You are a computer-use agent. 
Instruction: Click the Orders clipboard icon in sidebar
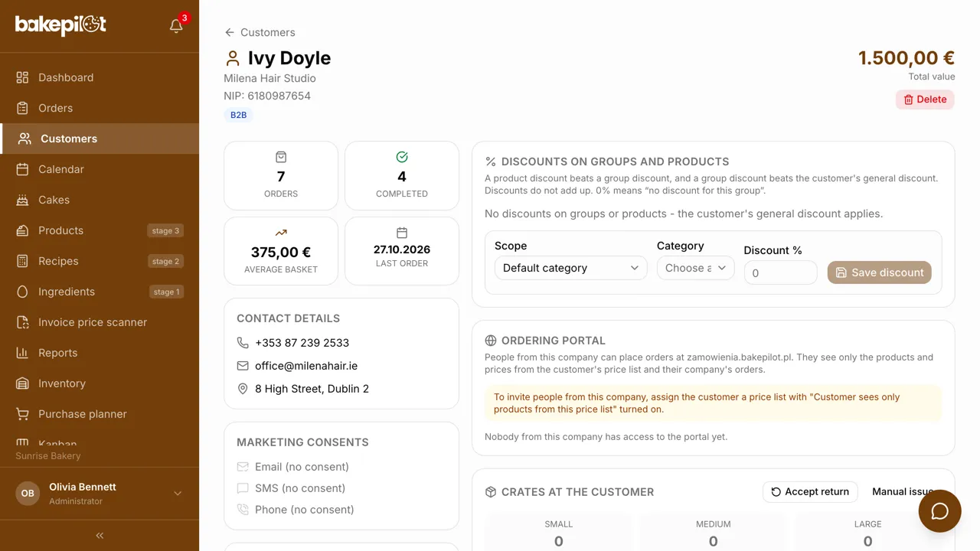point(23,108)
